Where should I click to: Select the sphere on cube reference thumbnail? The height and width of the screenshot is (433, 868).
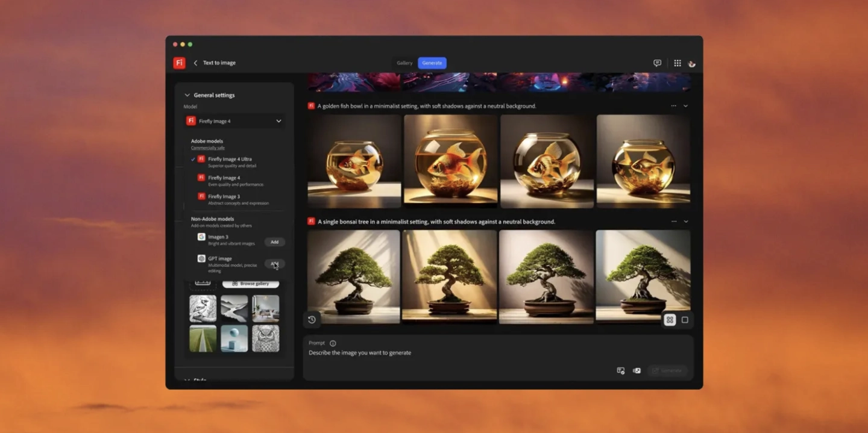pos(234,338)
